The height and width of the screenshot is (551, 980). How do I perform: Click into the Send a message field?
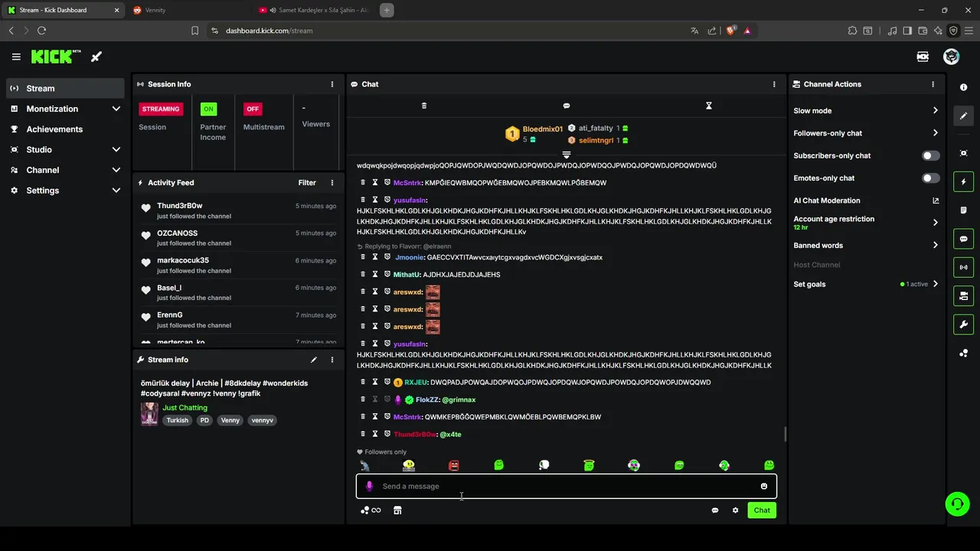[x=567, y=486]
